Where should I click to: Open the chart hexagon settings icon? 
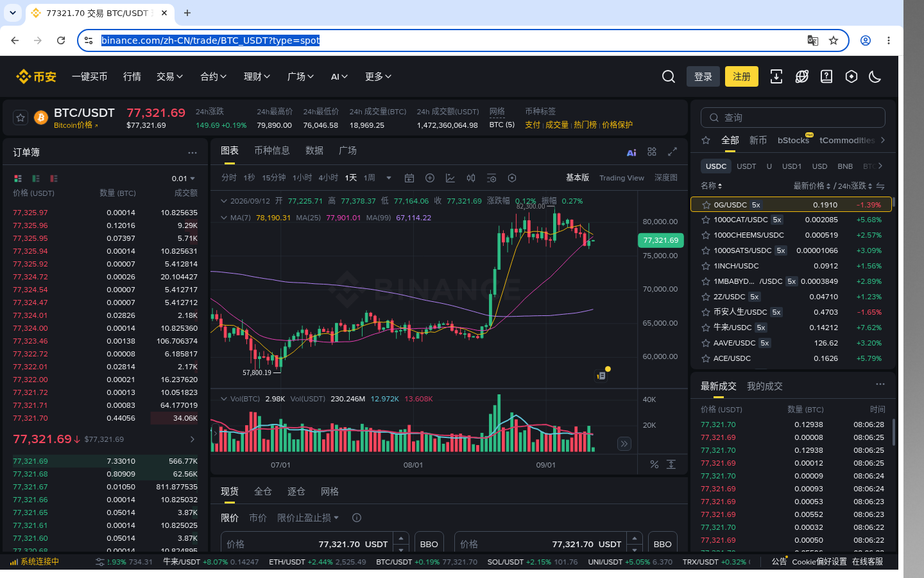pos(512,178)
